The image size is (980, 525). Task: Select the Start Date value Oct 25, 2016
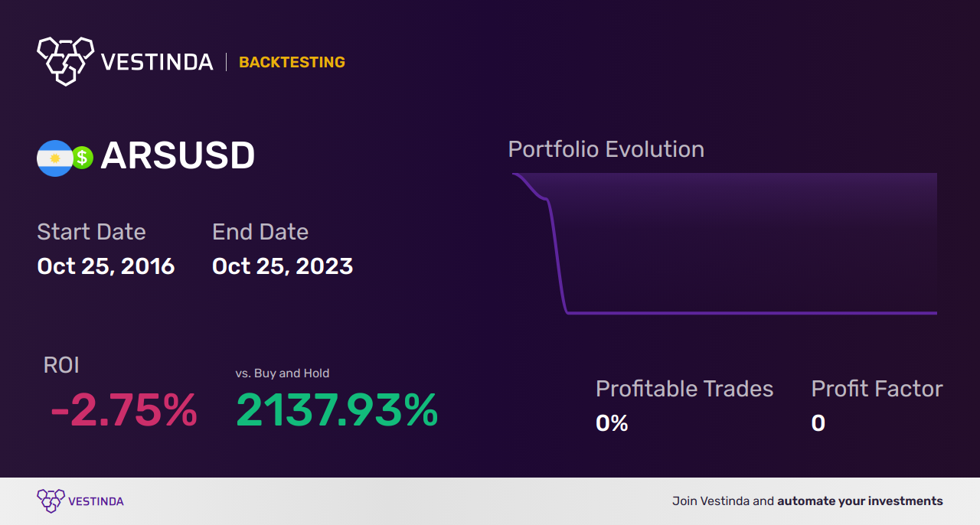(x=106, y=266)
